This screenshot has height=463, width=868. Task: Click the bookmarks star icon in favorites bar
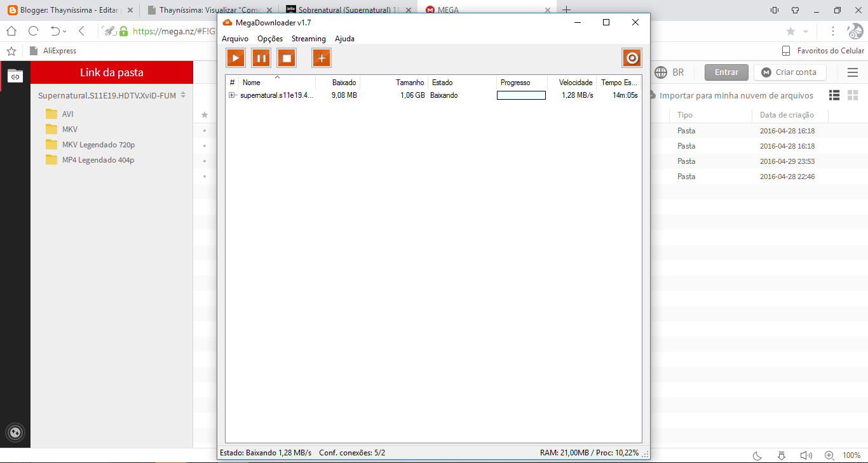point(11,51)
